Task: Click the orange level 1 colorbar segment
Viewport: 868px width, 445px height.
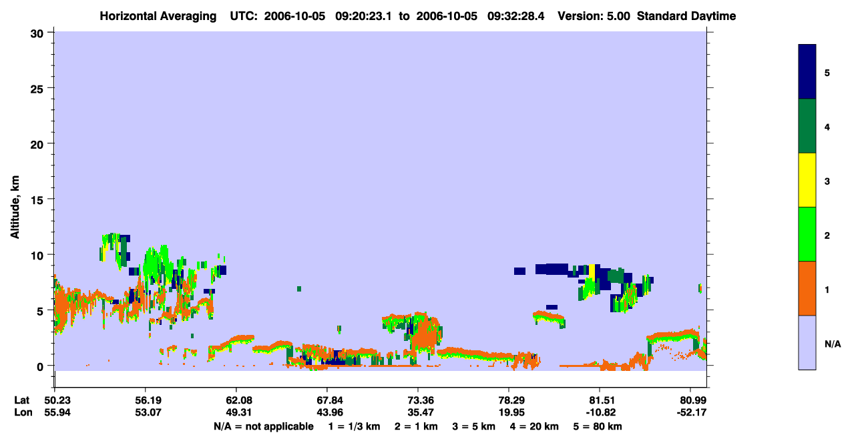Action: [x=807, y=288]
